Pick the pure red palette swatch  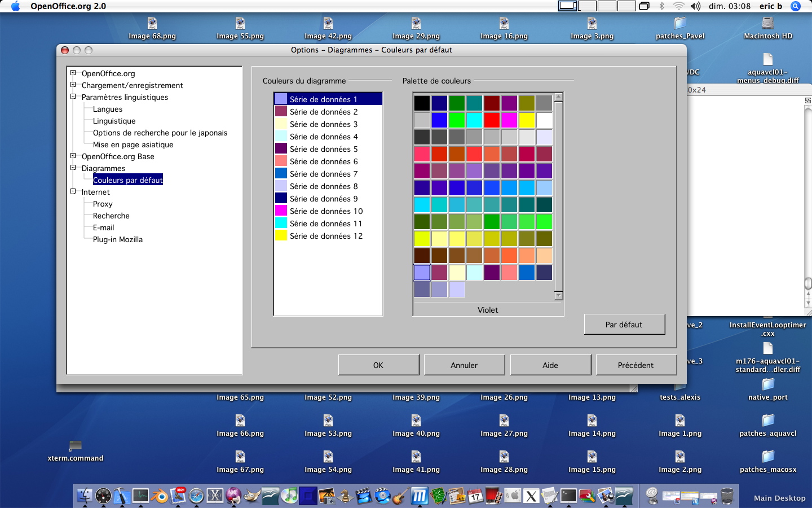[x=492, y=120]
